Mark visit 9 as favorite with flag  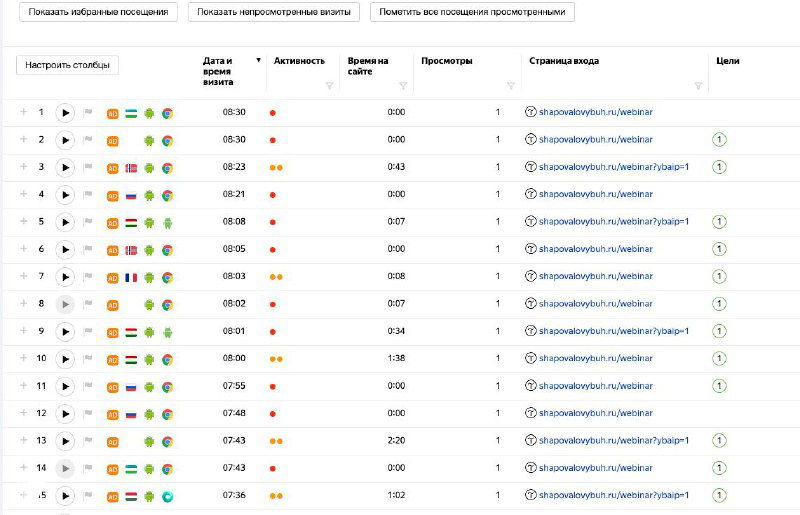(x=88, y=332)
